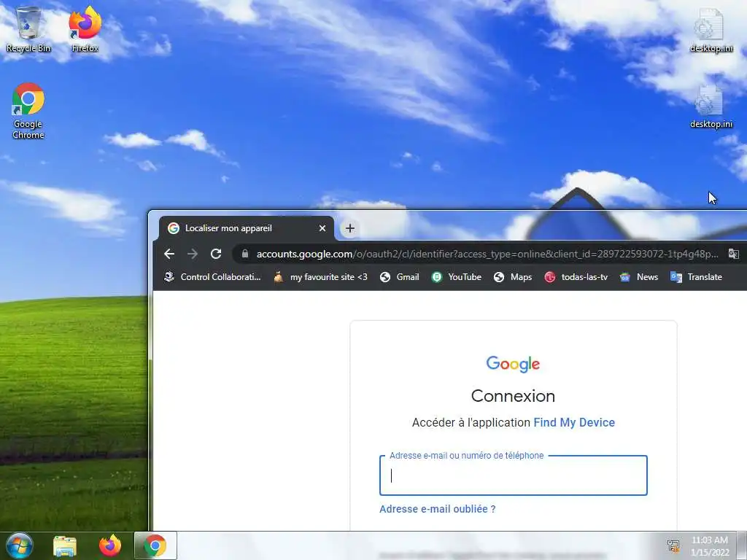
Task: Open my favourite site <3 bookmark
Action: [x=320, y=277]
